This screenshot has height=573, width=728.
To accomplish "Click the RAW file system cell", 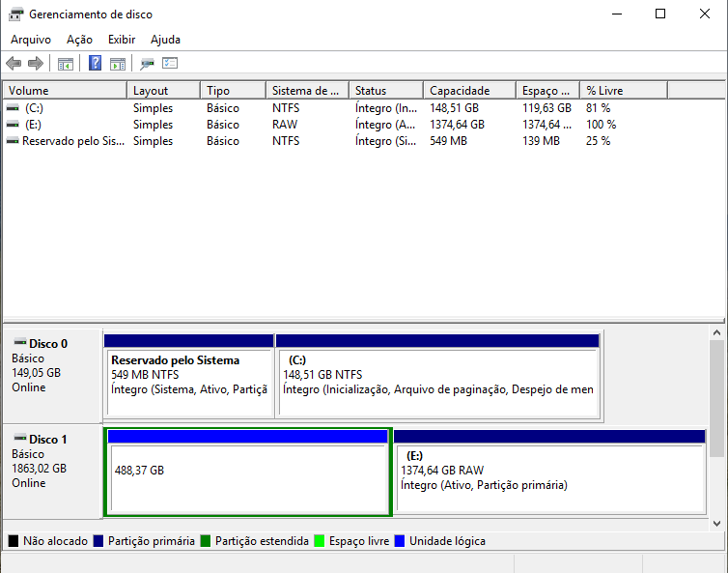I will click(285, 125).
